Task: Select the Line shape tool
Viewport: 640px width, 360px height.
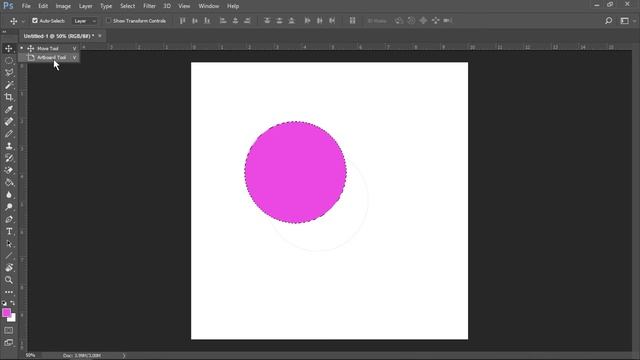Action: [9, 256]
